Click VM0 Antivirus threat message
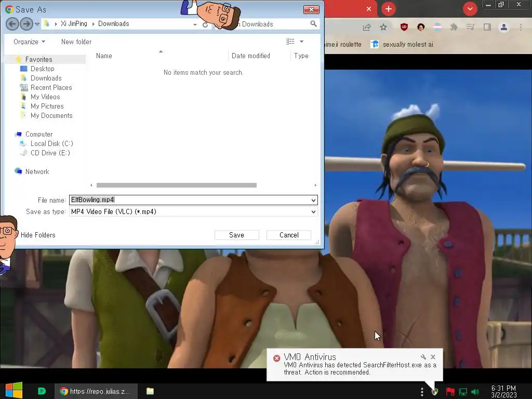 tap(360, 369)
